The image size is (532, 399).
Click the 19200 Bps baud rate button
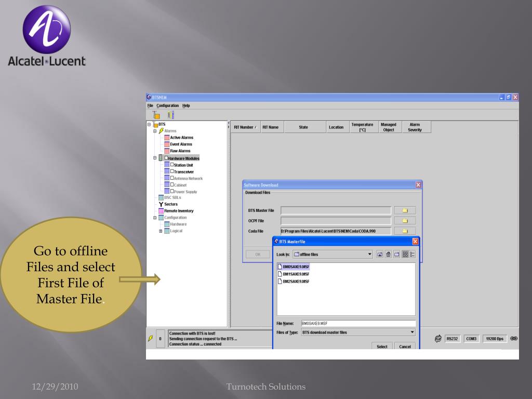(x=495, y=339)
